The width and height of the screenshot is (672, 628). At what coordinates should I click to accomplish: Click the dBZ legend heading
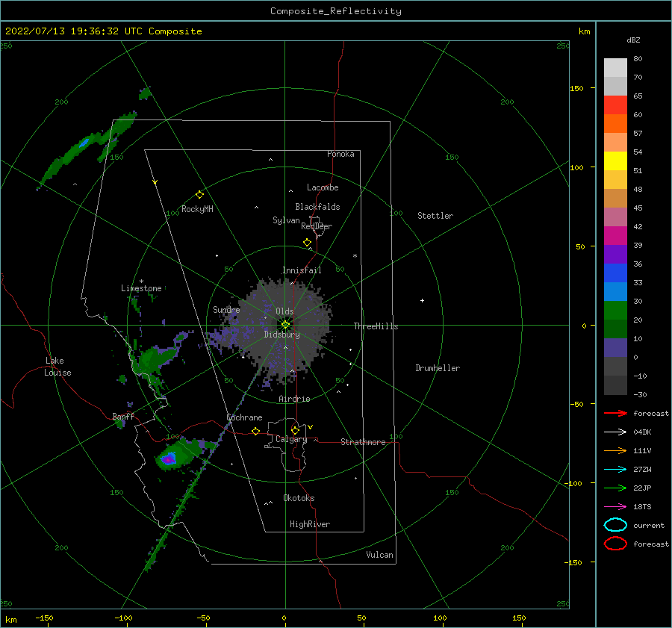point(633,40)
